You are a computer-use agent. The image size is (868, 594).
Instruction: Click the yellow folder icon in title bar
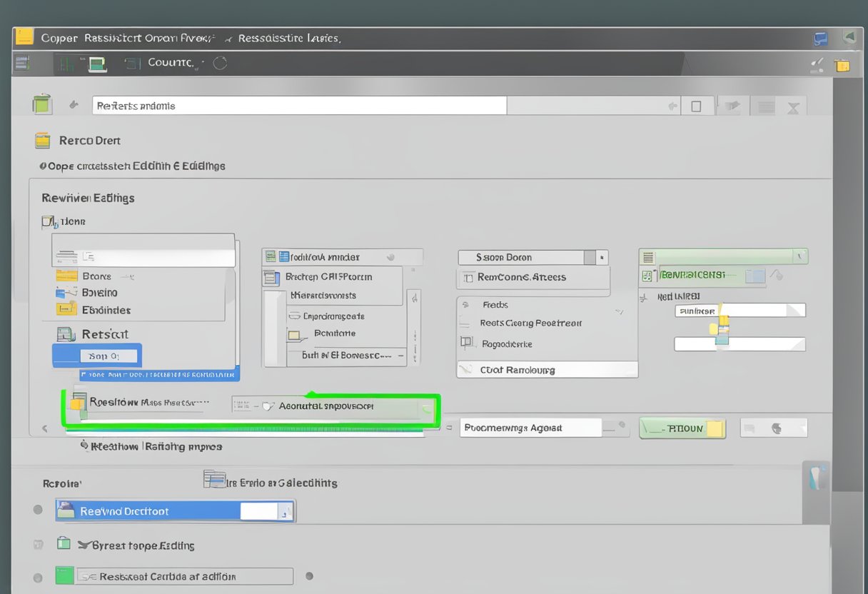coord(24,37)
